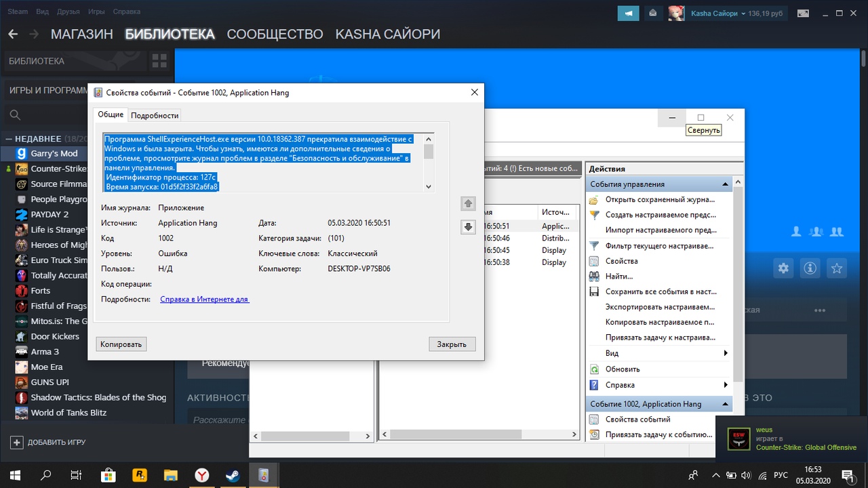This screenshot has height=488, width=868.
Task: Go forward in Steam navigation
Action: [35, 34]
